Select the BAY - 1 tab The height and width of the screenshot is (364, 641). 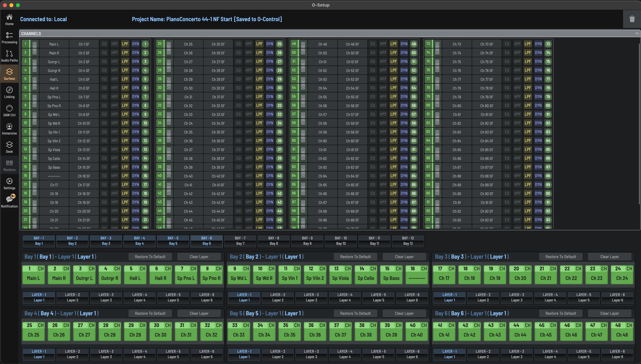click(x=39, y=241)
